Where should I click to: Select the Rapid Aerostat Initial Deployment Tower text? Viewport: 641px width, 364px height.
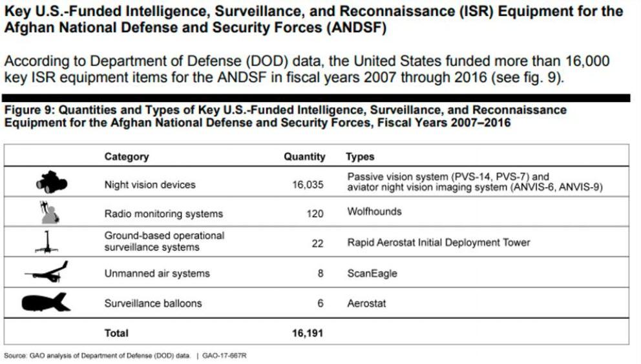coord(438,243)
